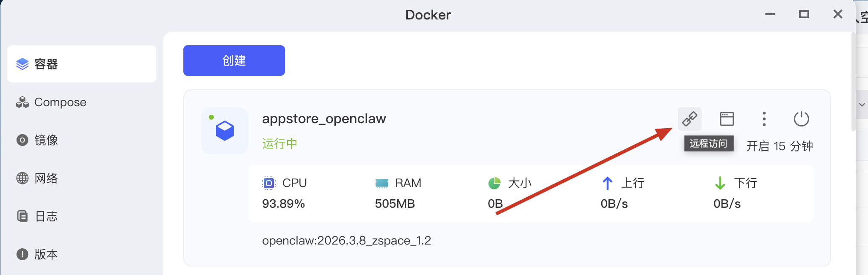Open the three-dot more options menu
Screen dimensions: 868x275
(x=764, y=119)
